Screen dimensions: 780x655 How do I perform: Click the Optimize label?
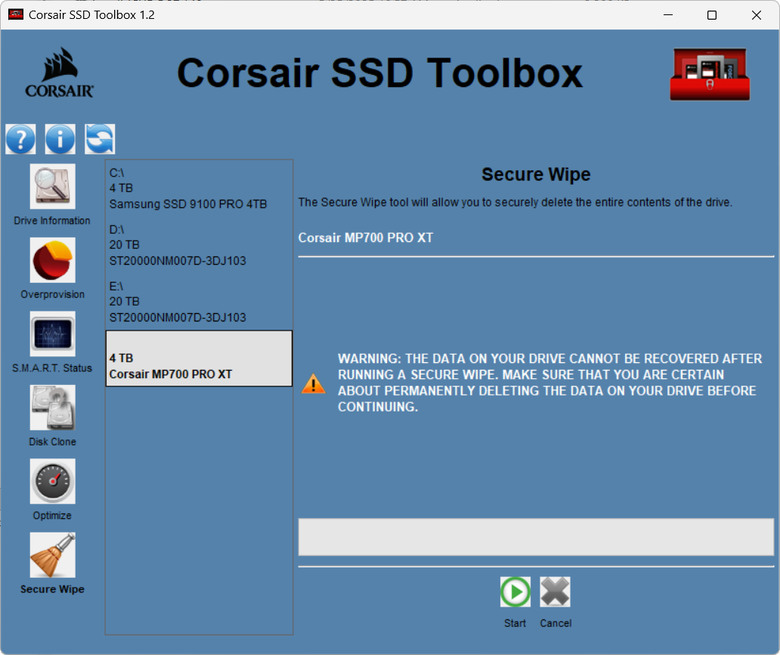[x=52, y=515]
